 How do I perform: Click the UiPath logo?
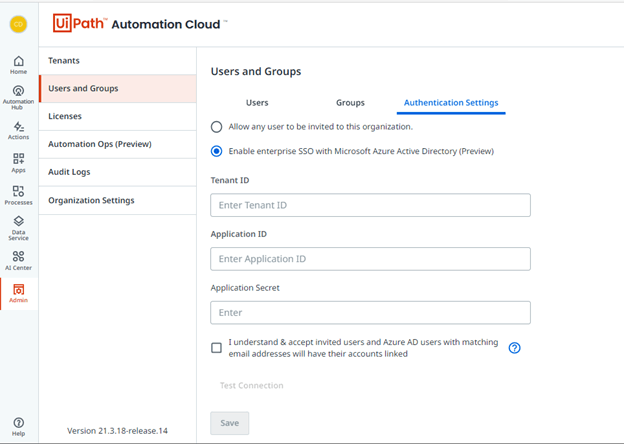[80, 23]
